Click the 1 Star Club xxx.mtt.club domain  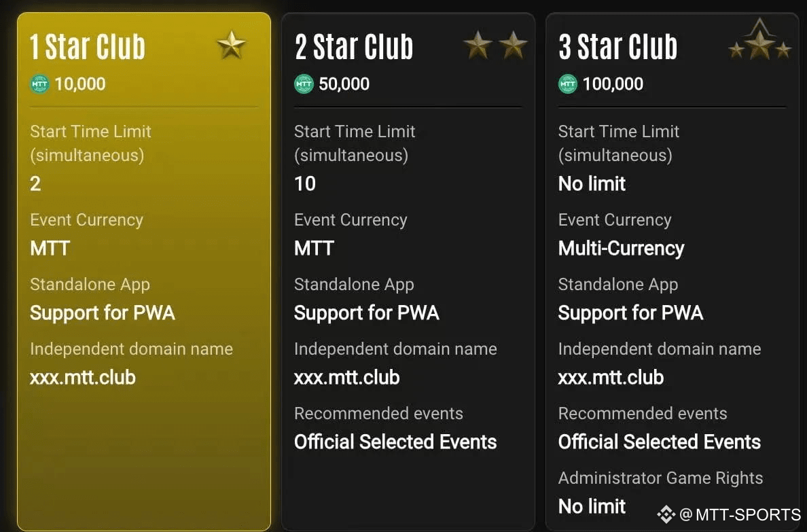[83, 378]
